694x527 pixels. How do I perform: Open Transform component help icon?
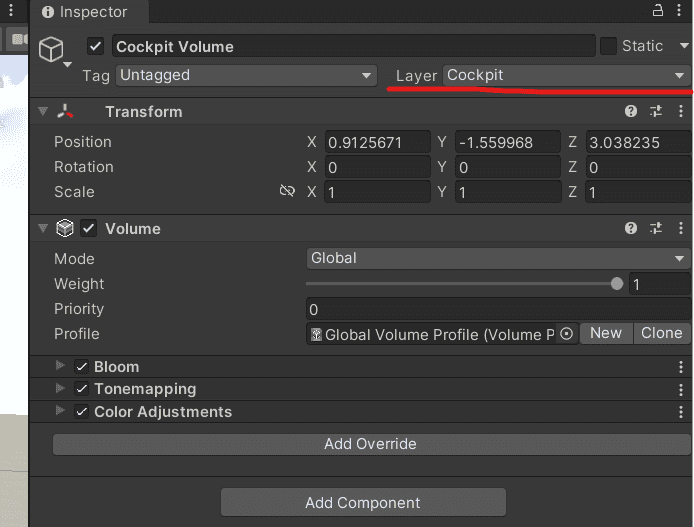(x=631, y=111)
